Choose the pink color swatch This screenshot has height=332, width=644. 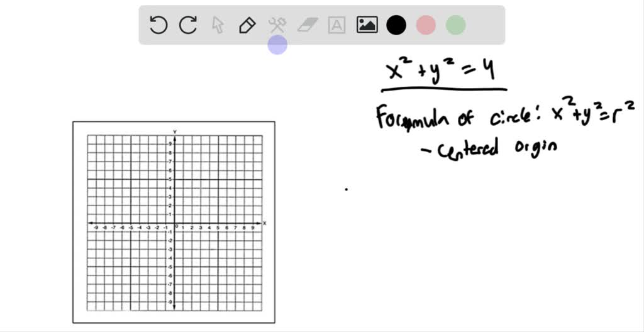tap(426, 25)
